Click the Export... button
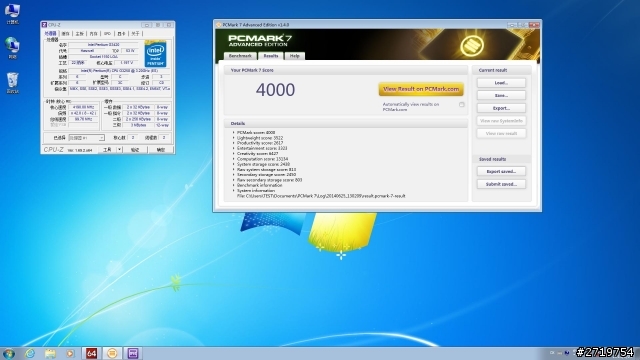640x360 pixels. pos(501,108)
